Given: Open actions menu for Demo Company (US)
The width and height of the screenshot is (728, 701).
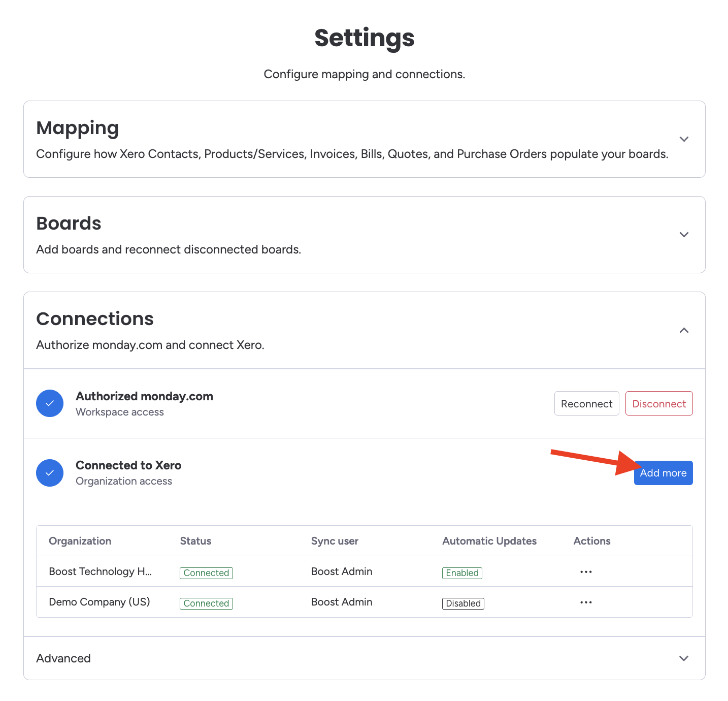Looking at the screenshot, I should [x=586, y=602].
